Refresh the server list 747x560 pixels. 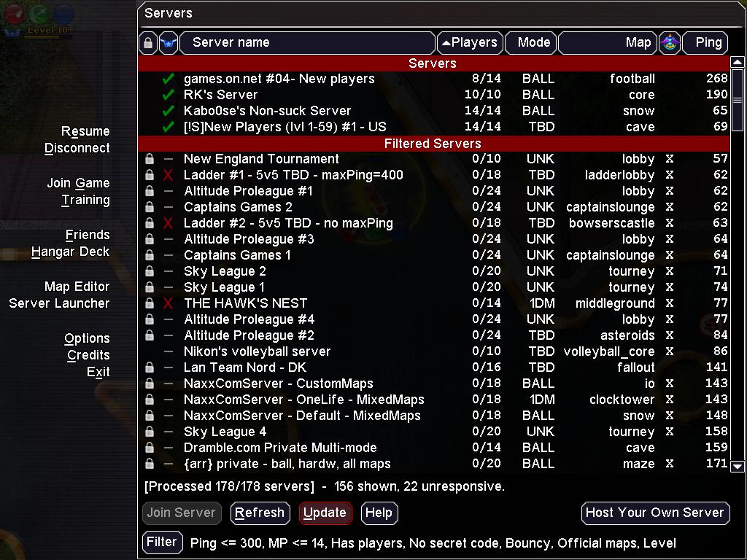(x=260, y=513)
